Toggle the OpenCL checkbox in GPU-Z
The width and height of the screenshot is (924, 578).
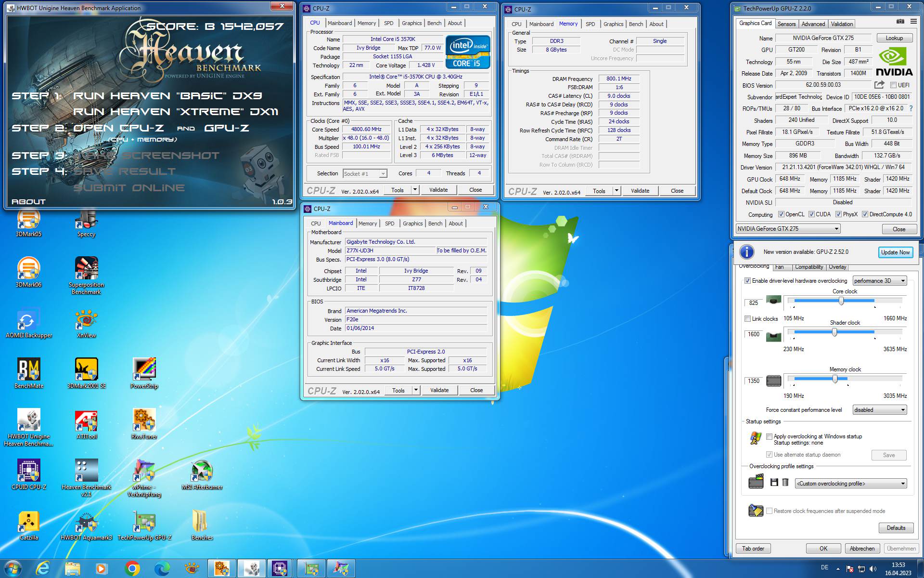click(x=781, y=214)
